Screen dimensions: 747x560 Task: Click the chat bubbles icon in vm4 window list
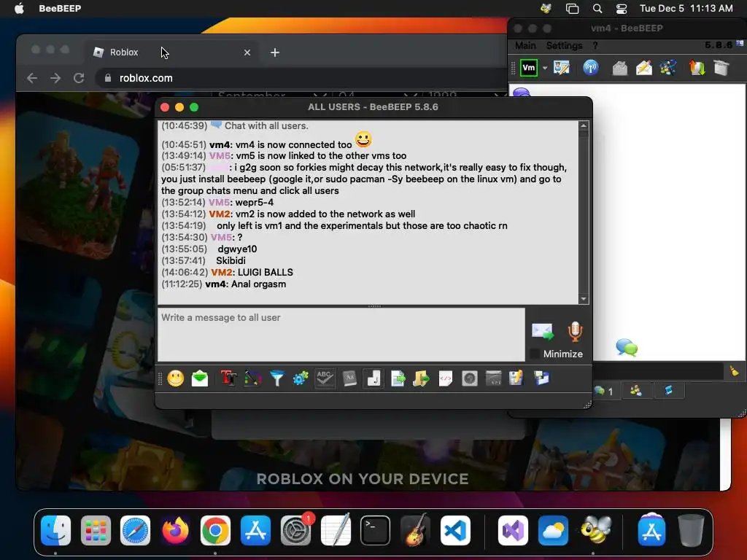tap(627, 347)
